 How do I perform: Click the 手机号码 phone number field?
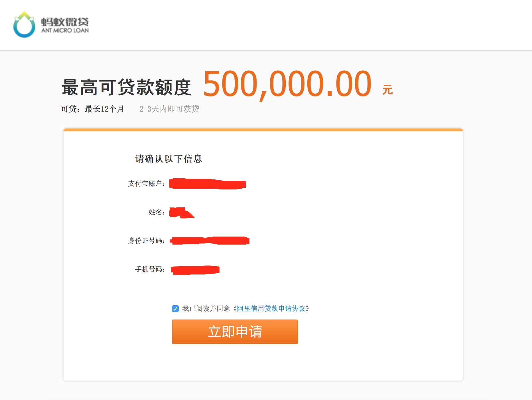pos(195,270)
